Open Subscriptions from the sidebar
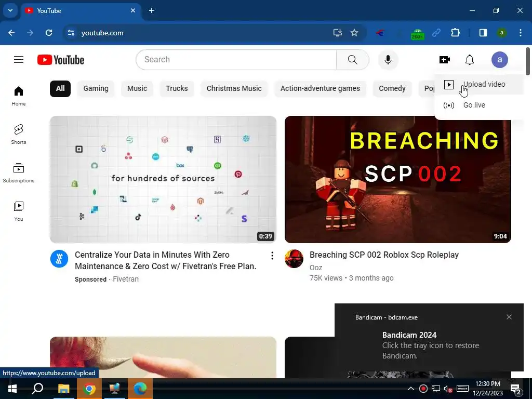This screenshot has width=532, height=399. 19,173
